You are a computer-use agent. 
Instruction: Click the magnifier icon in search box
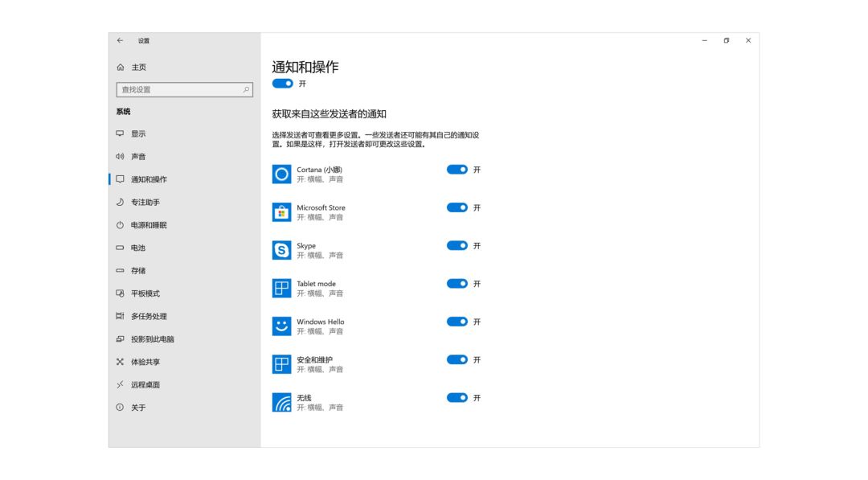click(x=247, y=89)
